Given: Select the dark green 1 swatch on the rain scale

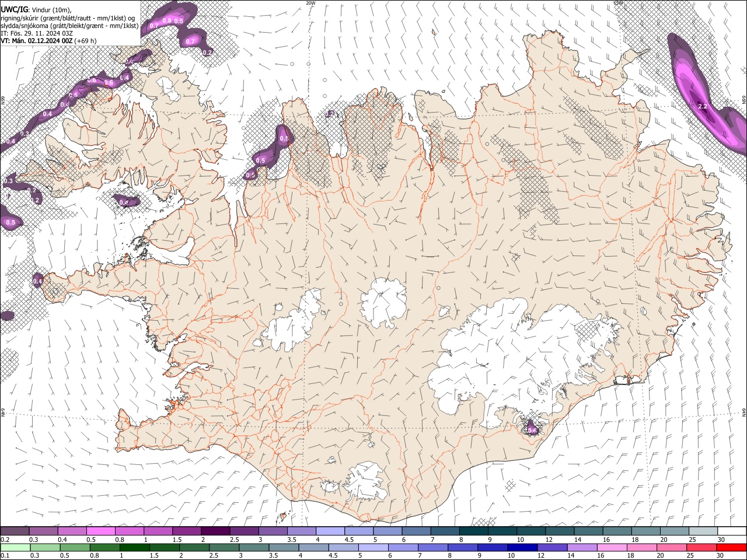Looking at the screenshot, I should pyautogui.click(x=134, y=548).
